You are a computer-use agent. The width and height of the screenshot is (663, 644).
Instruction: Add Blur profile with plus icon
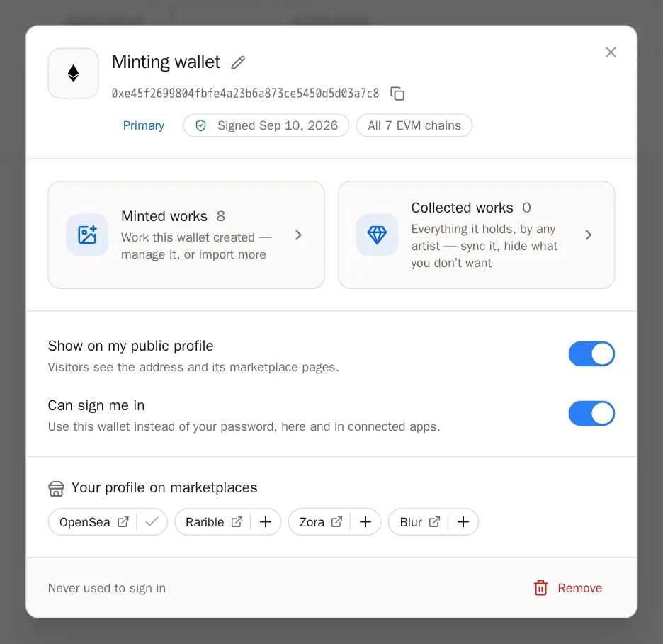pos(463,522)
